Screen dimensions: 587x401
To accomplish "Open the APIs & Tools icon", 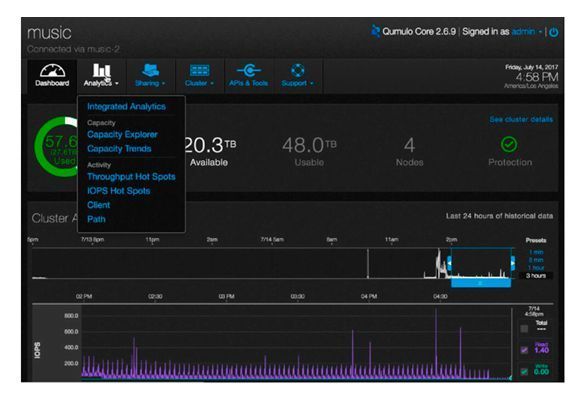I will coord(249,70).
